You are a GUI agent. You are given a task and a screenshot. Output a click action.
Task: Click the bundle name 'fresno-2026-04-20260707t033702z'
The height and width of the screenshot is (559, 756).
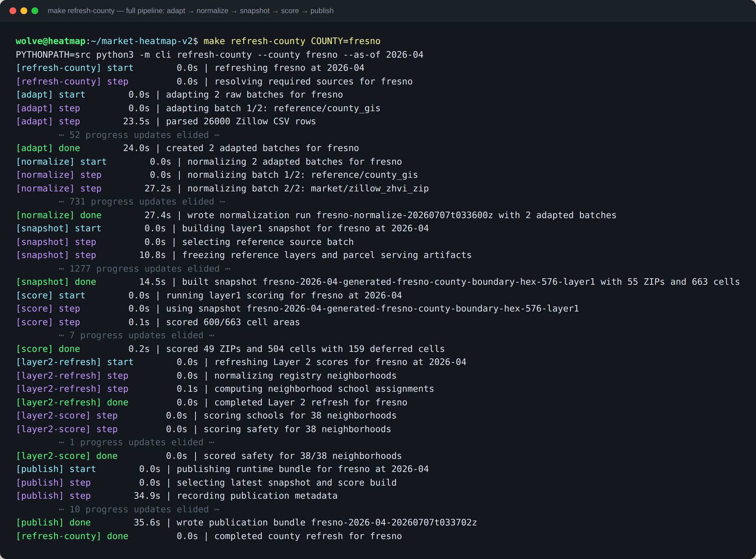click(x=394, y=522)
